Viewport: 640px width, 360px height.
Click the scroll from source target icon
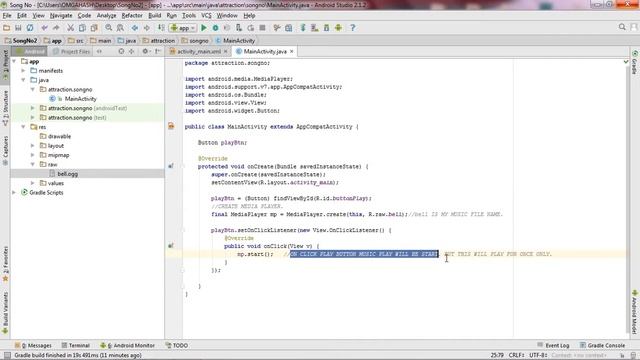(x=121, y=51)
